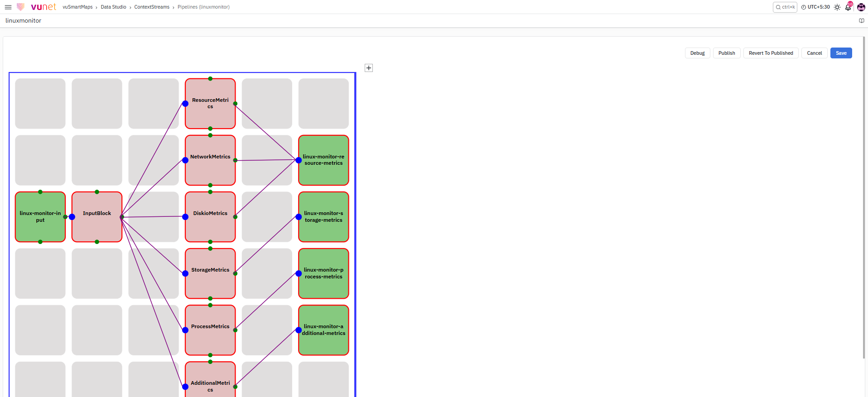
Task: Select the linux-monitor-input node
Action: (x=40, y=217)
